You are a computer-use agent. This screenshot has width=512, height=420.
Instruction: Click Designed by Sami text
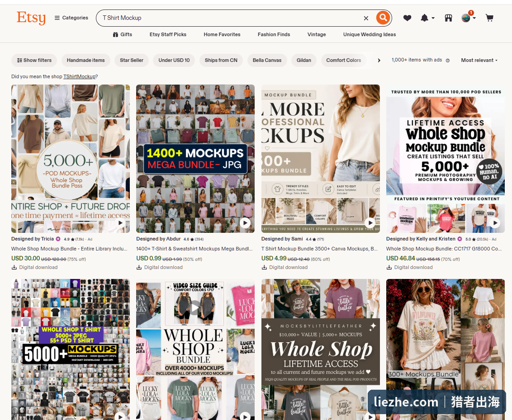(282, 239)
